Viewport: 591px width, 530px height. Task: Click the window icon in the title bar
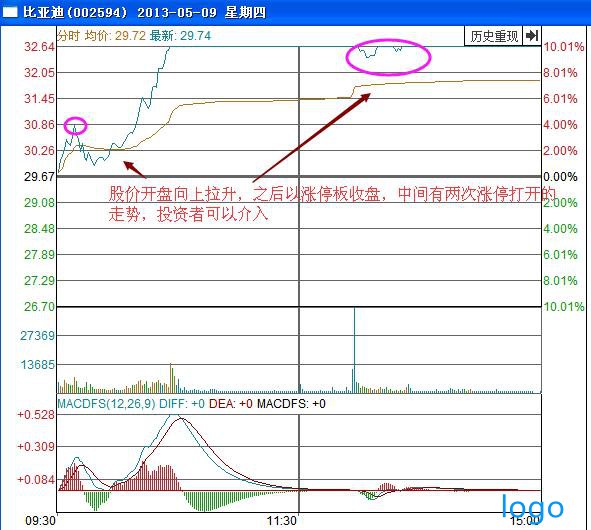coord(10,12)
